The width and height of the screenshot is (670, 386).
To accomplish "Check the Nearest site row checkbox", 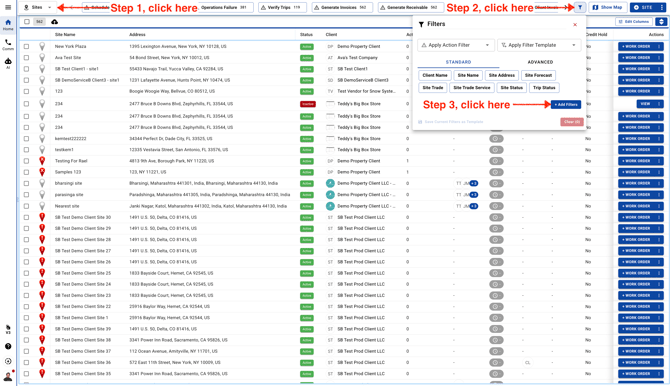I will coord(26,206).
